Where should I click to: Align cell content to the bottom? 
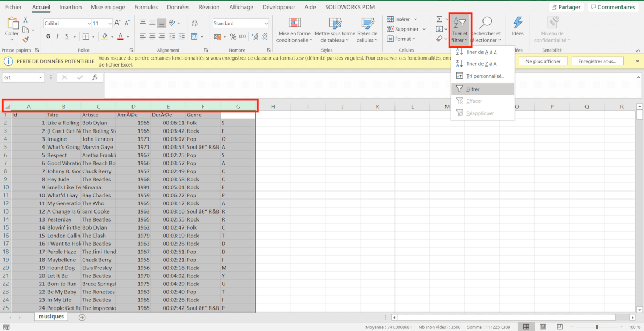pos(162,23)
